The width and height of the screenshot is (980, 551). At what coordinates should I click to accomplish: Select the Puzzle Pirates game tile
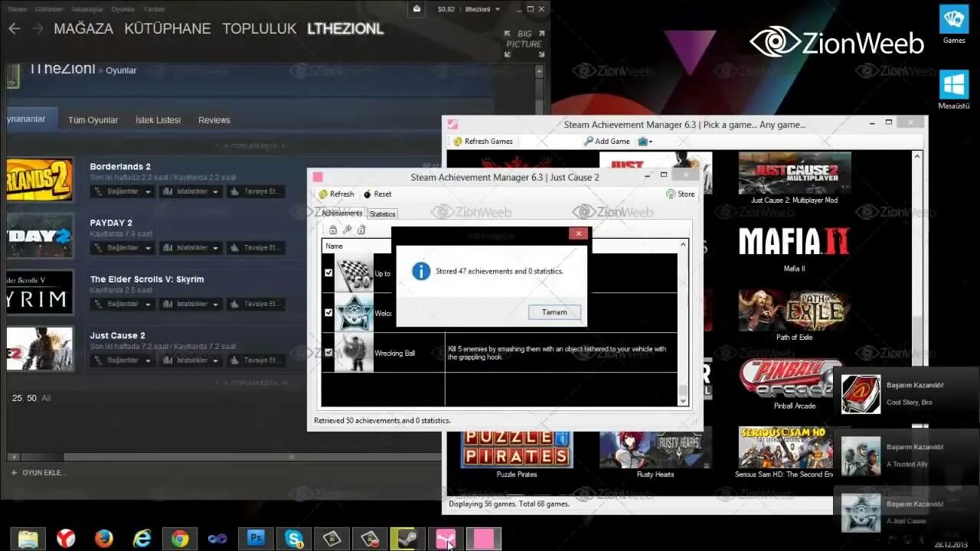point(517,453)
